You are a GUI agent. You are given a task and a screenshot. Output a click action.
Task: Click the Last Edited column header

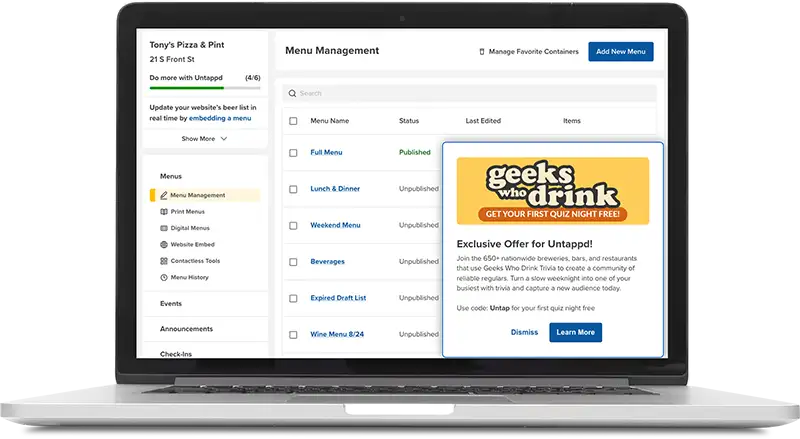pos(483,121)
